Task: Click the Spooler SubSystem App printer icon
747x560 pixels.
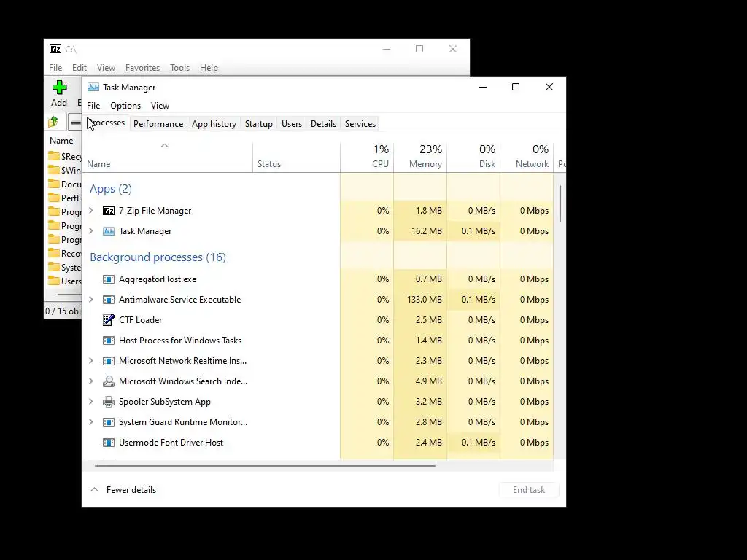Action: tap(109, 402)
